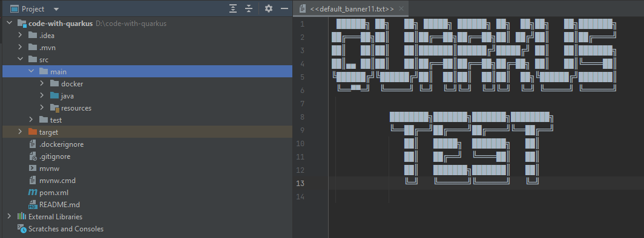Click the file icon on editor tab
Screen dimensions: 644x238
(x=303, y=8)
